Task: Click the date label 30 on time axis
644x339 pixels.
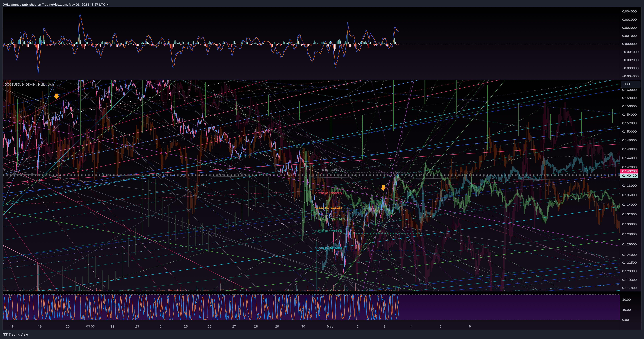Action: [x=303, y=326]
